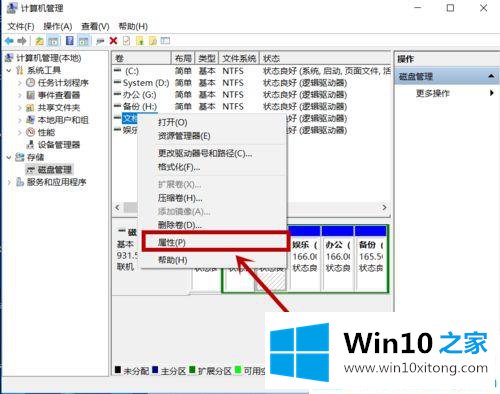Click the last toolbar pane-layout icon

[x=165, y=41]
